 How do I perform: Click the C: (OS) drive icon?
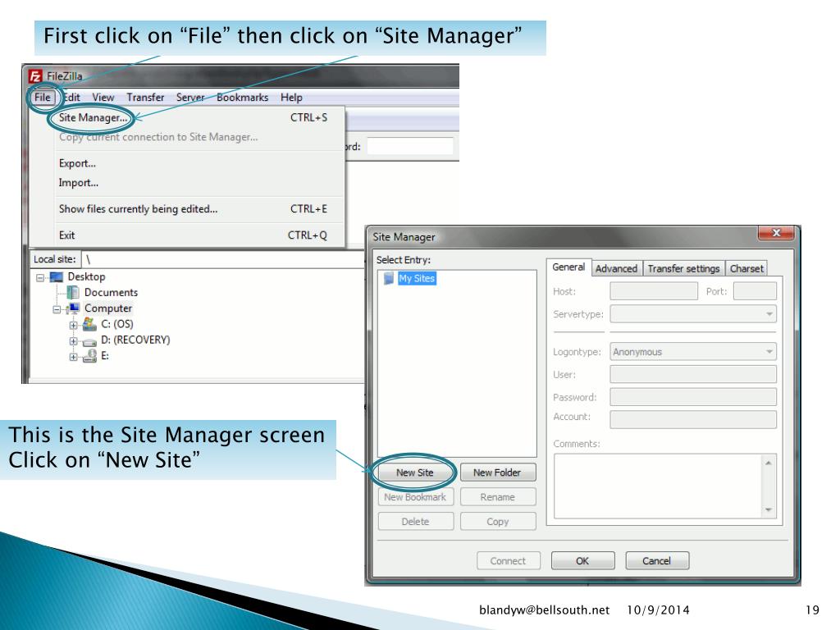pyautogui.click(x=89, y=324)
